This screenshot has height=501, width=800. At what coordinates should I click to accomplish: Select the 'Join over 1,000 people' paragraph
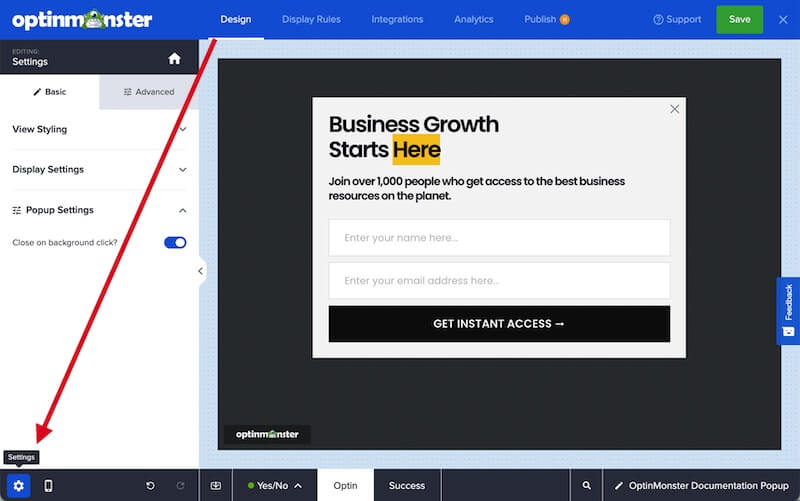click(x=477, y=189)
